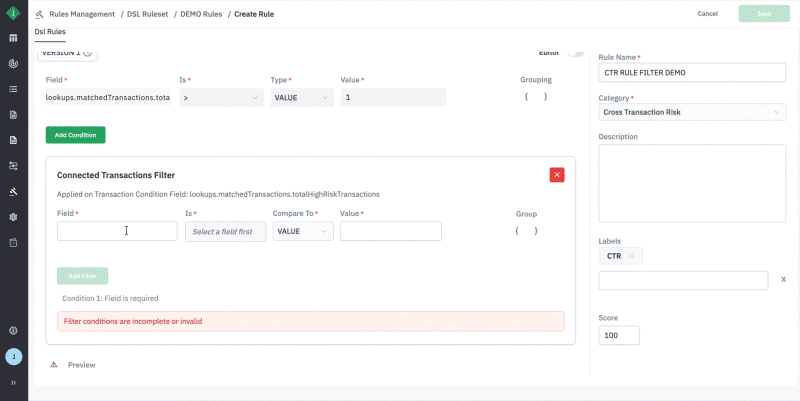Click 'Condition 1: Field is required' message
Image resolution: width=800 pixels, height=401 pixels.
[x=110, y=298]
